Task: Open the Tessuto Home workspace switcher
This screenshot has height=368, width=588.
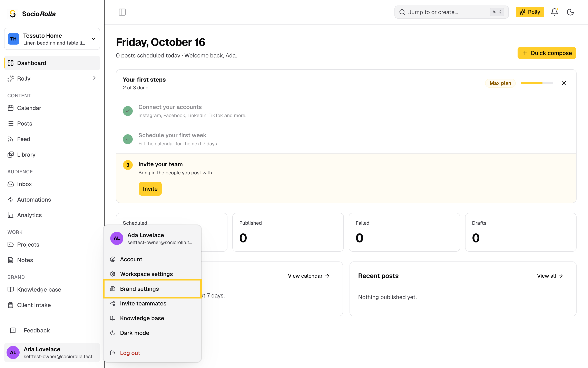Action: coord(52,39)
